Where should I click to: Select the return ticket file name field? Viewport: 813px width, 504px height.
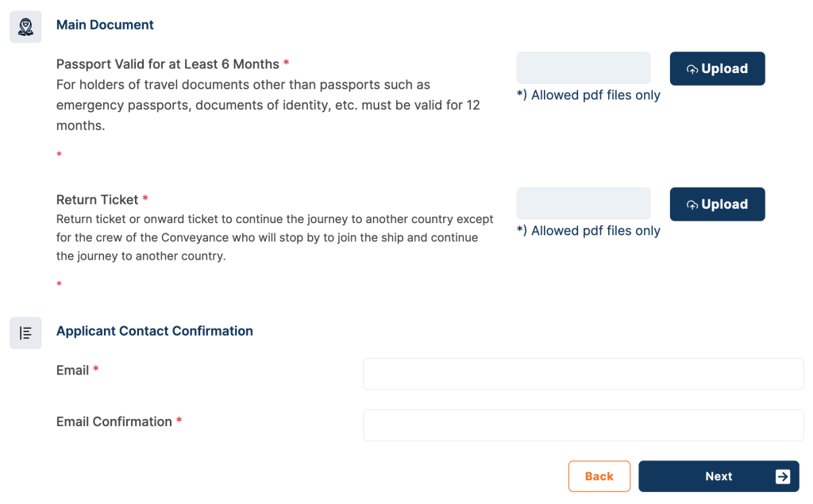point(583,204)
